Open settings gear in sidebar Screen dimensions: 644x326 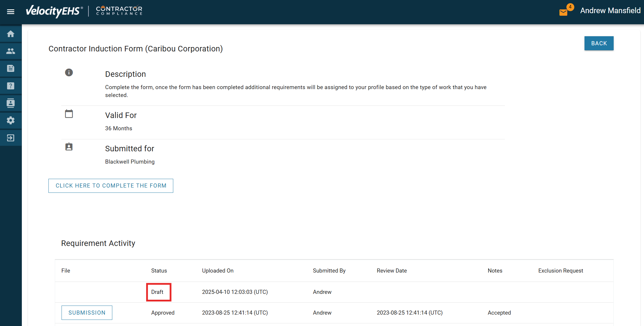click(x=11, y=120)
